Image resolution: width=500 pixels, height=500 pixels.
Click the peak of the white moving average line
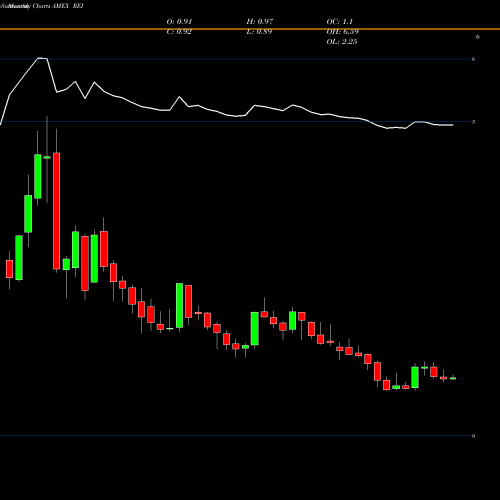coord(42,58)
